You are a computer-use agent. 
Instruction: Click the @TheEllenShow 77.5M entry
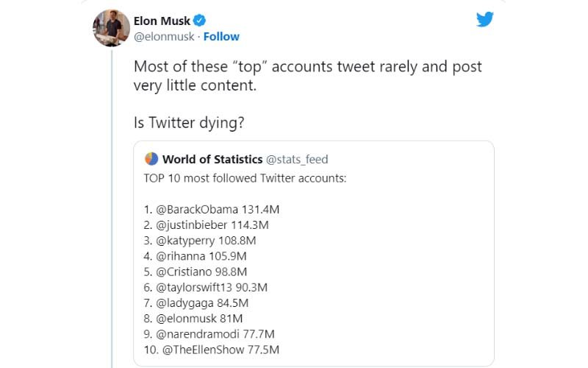(x=211, y=350)
